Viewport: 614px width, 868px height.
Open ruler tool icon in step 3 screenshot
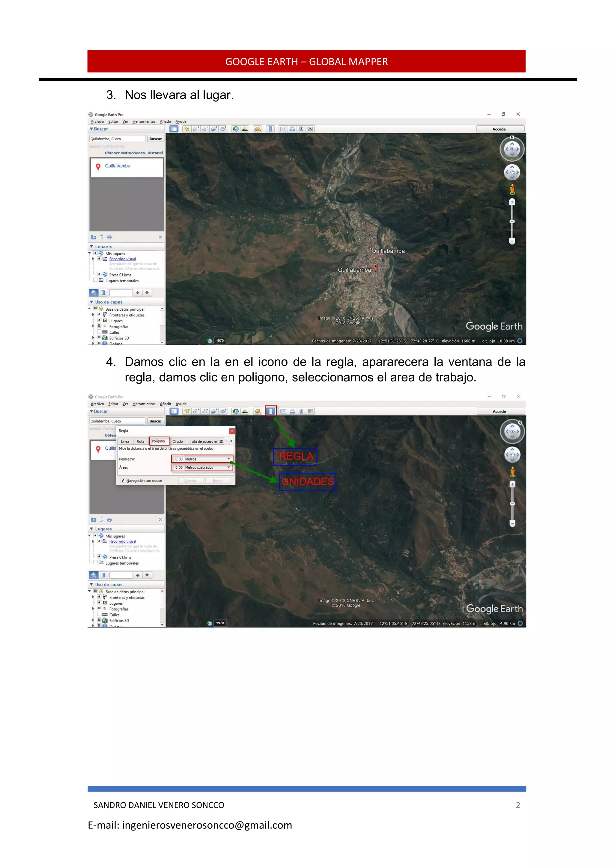click(270, 129)
